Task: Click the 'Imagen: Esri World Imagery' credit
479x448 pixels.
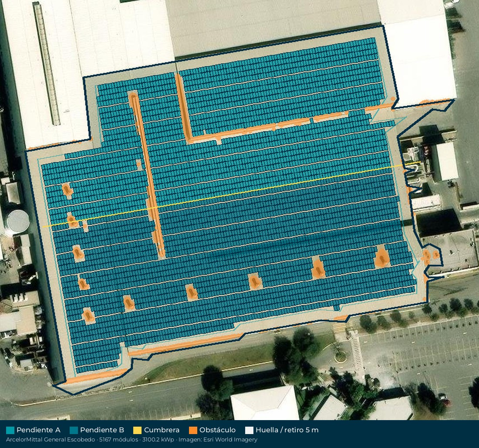Action: point(218,439)
